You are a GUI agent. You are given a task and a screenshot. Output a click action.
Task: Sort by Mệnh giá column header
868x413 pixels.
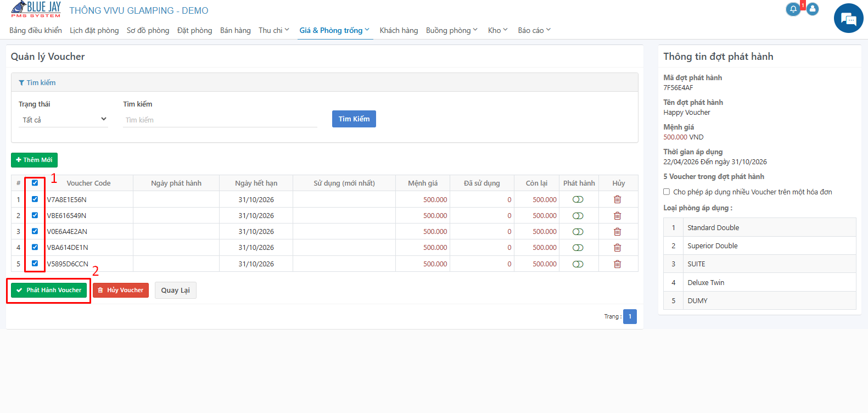tap(423, 183)
